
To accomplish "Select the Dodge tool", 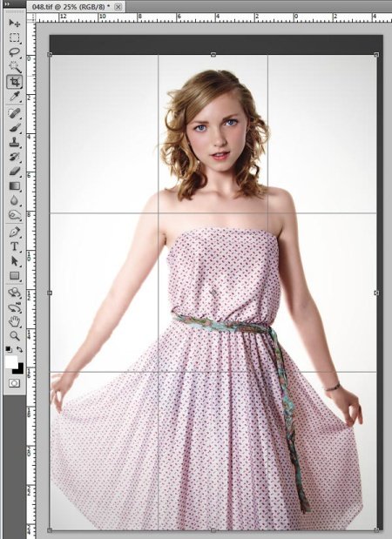I will point(15,215).
